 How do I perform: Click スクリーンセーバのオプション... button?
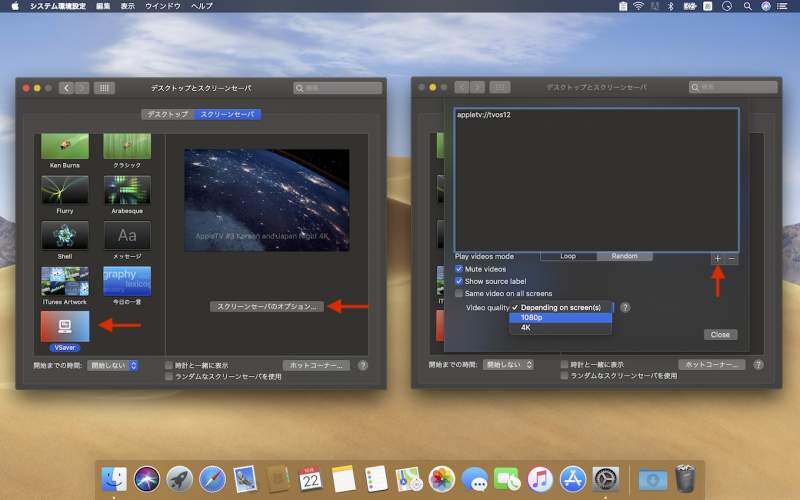pyautogui.click(x=267, y=307)
